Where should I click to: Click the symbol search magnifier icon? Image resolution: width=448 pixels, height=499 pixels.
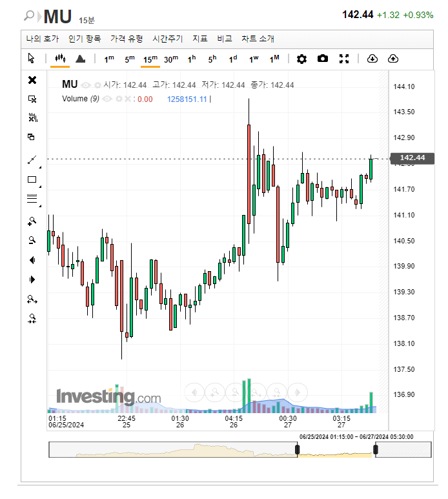(29, 15)
